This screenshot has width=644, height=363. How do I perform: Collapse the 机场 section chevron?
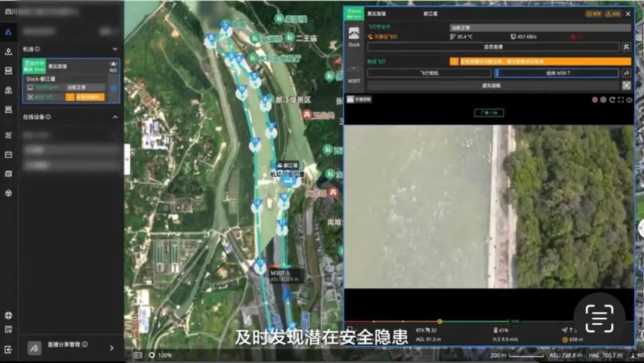115,49
